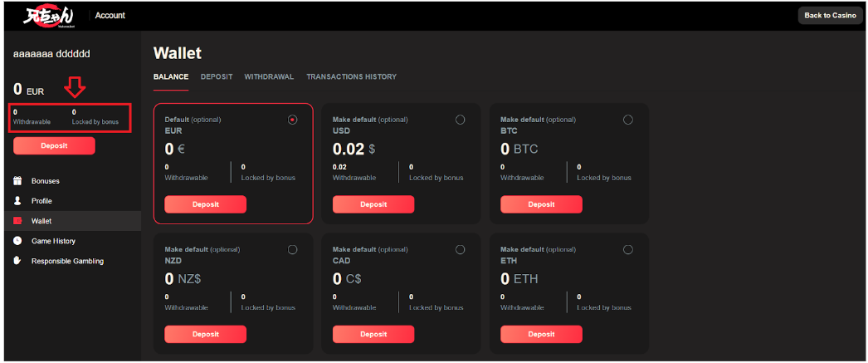Viewport: 868px width, 363px height.
Task: Click the casino logo in header
Action: click(48, 15)
